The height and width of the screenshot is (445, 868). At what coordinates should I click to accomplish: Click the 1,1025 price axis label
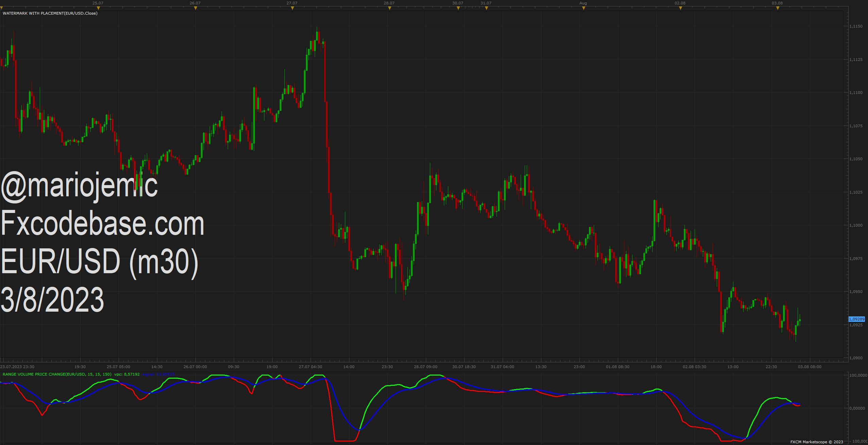tap(856, 192)
